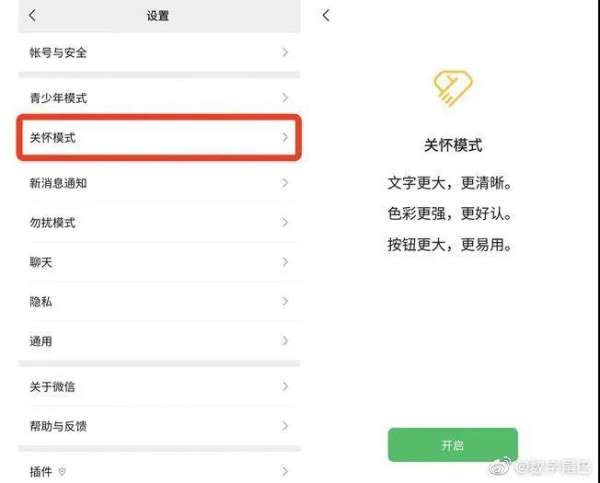Image resolution: width=600 pixels, height=483 pixels.
Task: Expand chevron on 隐私 row
Action: (285, 302)
